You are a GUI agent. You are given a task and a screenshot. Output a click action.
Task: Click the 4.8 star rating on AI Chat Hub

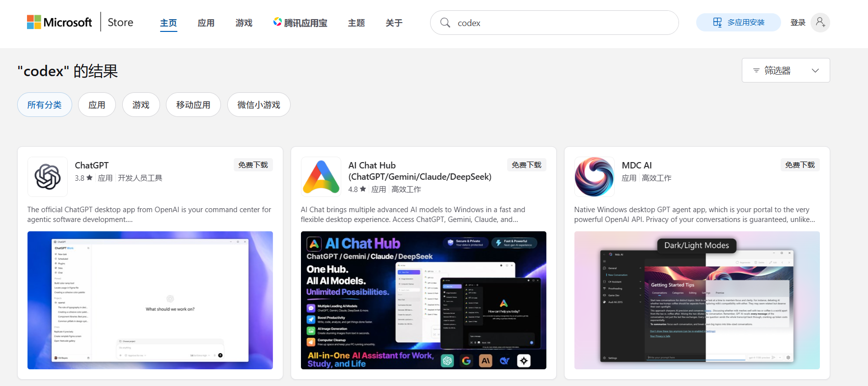pos(357,189)
